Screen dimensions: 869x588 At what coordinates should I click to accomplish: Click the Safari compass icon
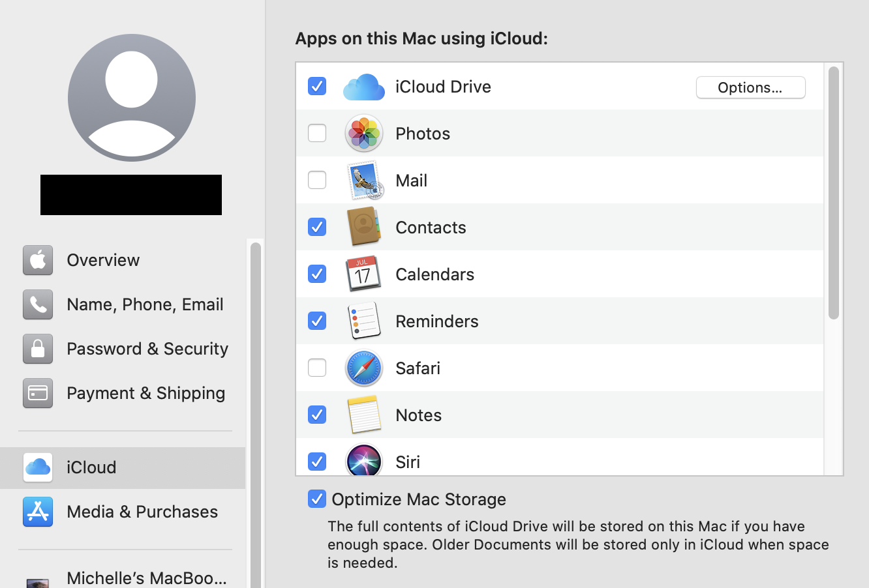tap(363, 368)
